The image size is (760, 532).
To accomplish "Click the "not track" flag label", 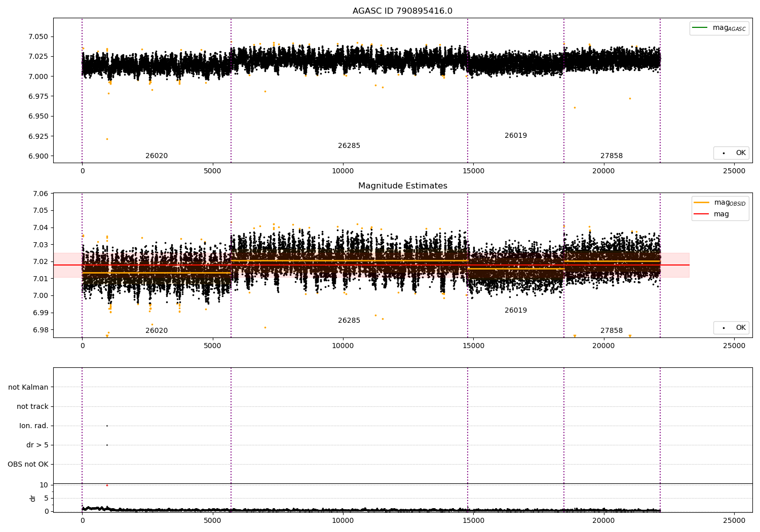I will (x=32, y=406).
